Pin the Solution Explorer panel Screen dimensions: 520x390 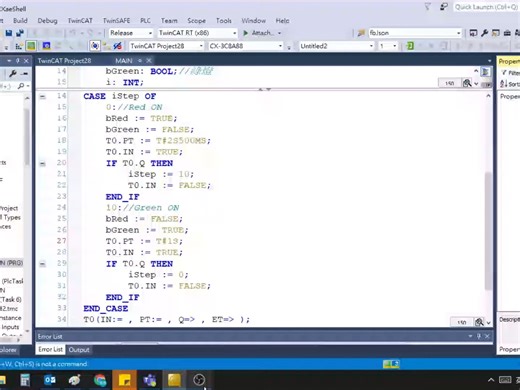click(18, 61)
